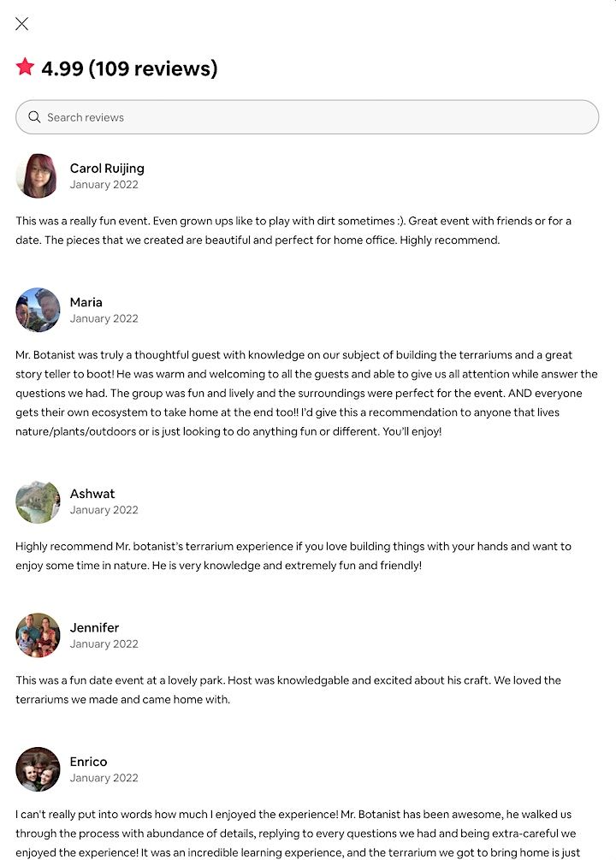Close the reviews modal with X
Screen dimensions: 616x860
click(x=22, y=24)
